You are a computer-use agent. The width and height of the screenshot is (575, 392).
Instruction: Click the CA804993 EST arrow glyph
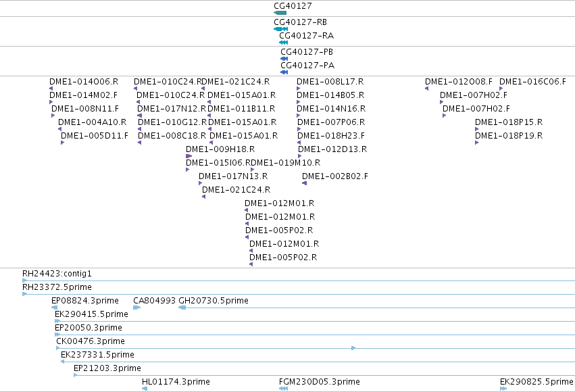(x=136, y=308)
